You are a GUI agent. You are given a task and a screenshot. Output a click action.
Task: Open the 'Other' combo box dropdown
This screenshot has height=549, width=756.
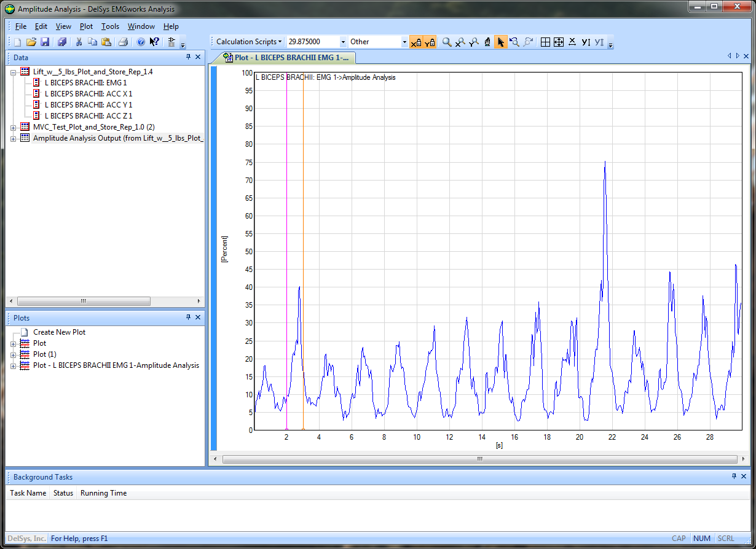404,42
